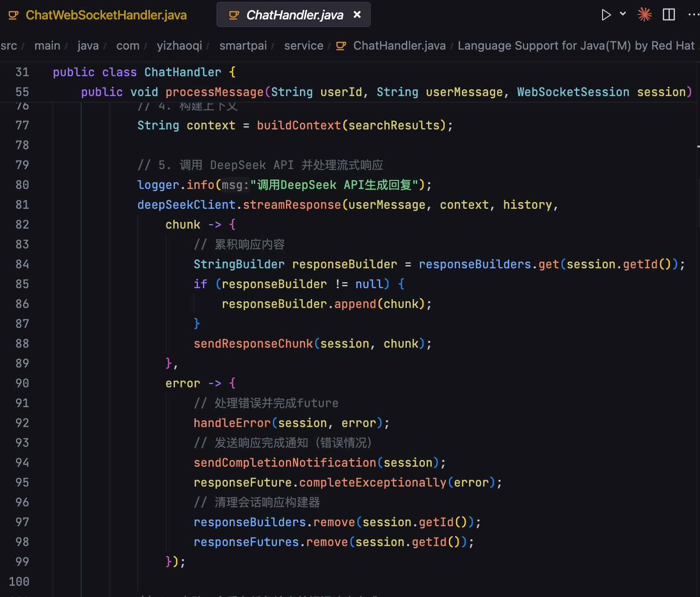The image size is (700, 597).
Task: Open the src breadcrumb segment
Action: pos(9,46)
